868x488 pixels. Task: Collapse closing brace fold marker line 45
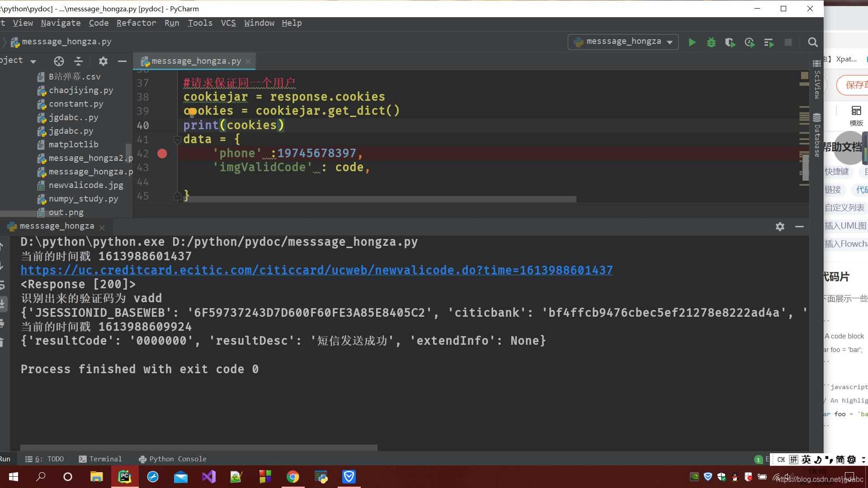[x=177, y=196]
